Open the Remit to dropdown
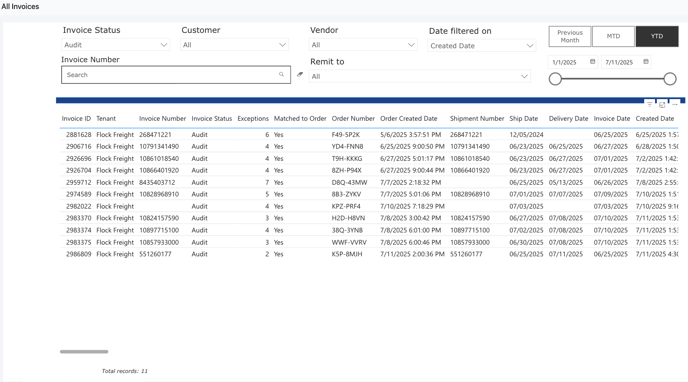Viewport: 688px width, 382px height. [419, 76]
